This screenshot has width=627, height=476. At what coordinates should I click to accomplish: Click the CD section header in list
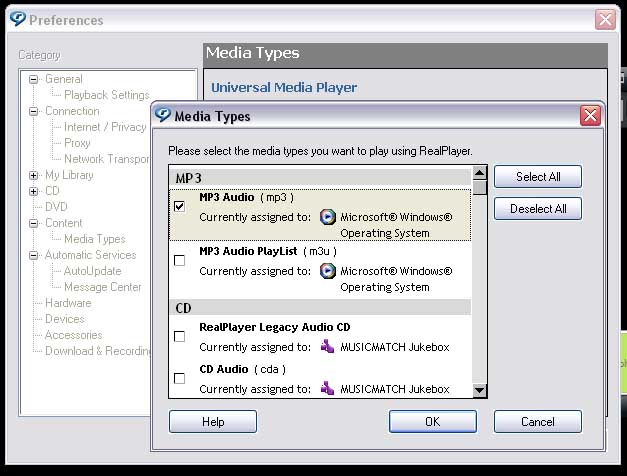[320, 308]
